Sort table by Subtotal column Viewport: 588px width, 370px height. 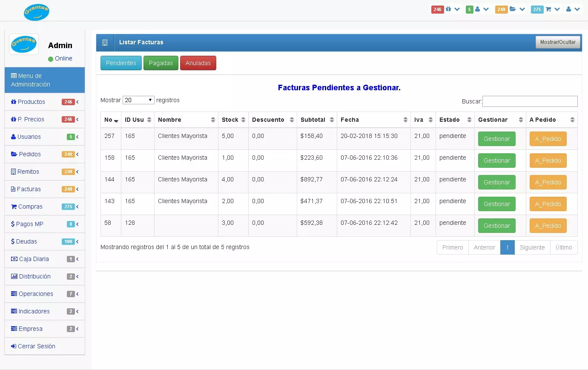tap(317, 120)
